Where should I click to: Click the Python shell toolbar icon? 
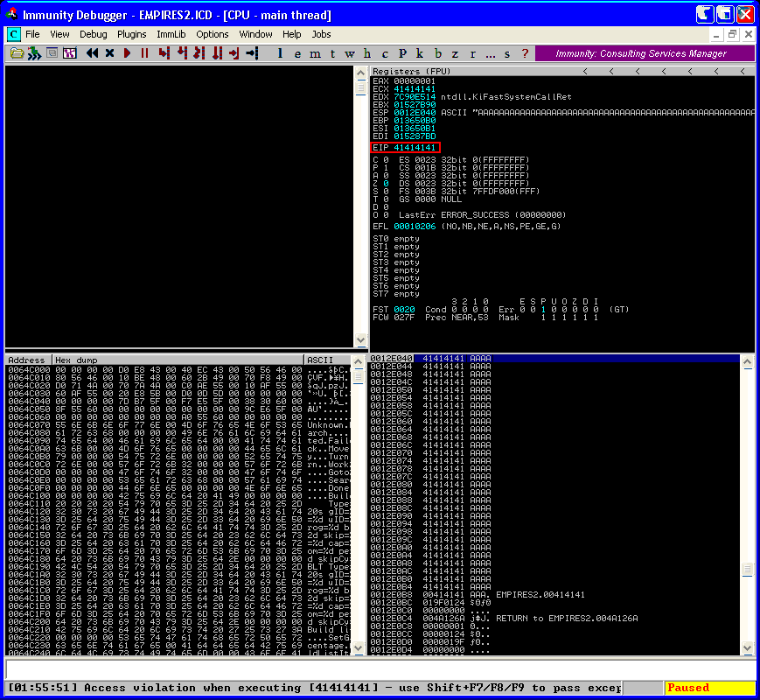(52, 53)
